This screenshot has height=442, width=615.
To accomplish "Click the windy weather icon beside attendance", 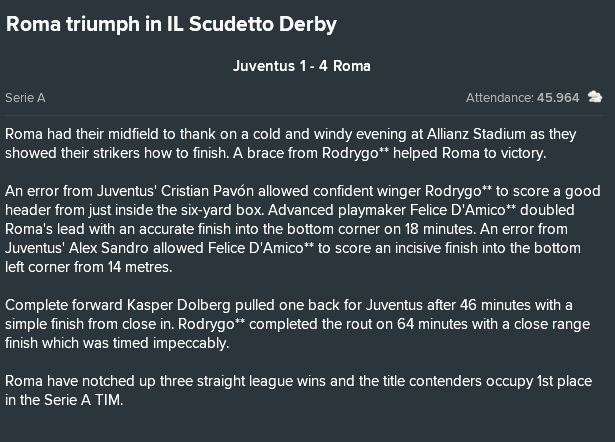I will (x=595, y=97).
